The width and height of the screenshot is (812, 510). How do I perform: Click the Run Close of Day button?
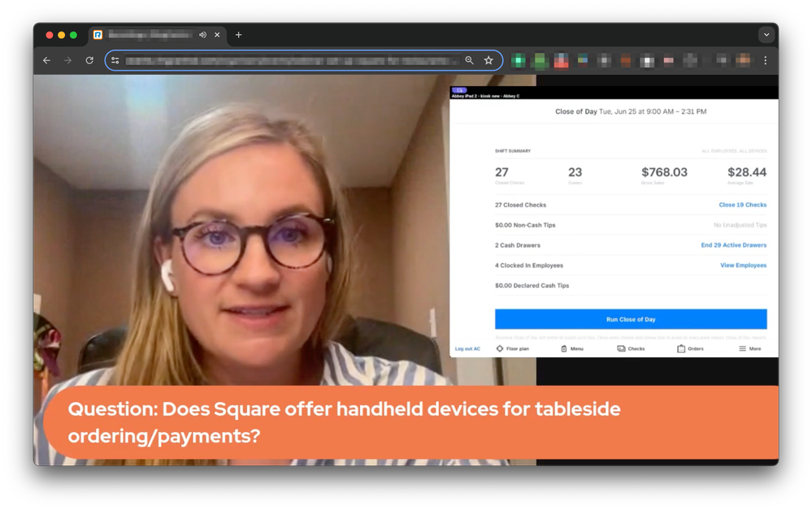tap(630, 319)
